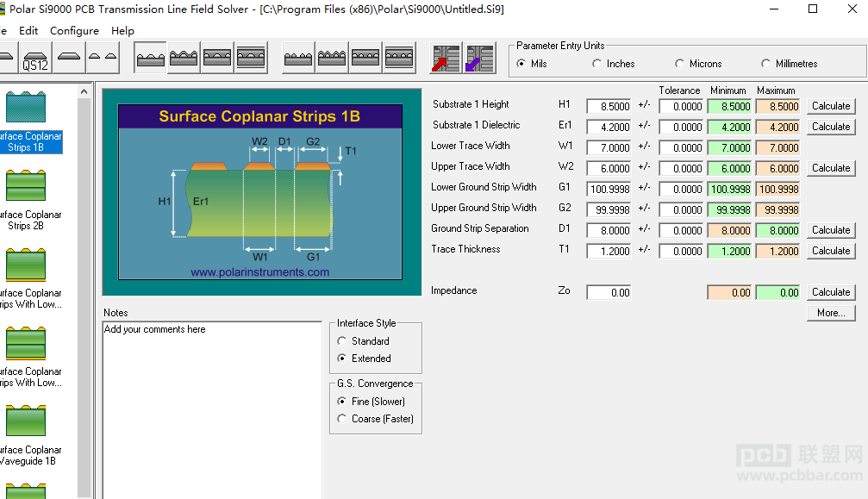Screen dimensions: 868x499
Task: Click Calculate for Substrate 1 Dielectric
Action: pos(831,127)
